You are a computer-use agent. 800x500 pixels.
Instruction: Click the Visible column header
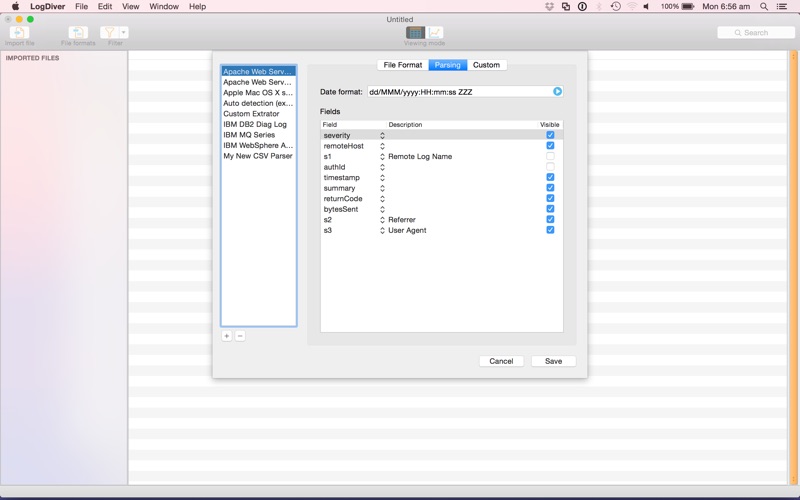click(549, 124)
